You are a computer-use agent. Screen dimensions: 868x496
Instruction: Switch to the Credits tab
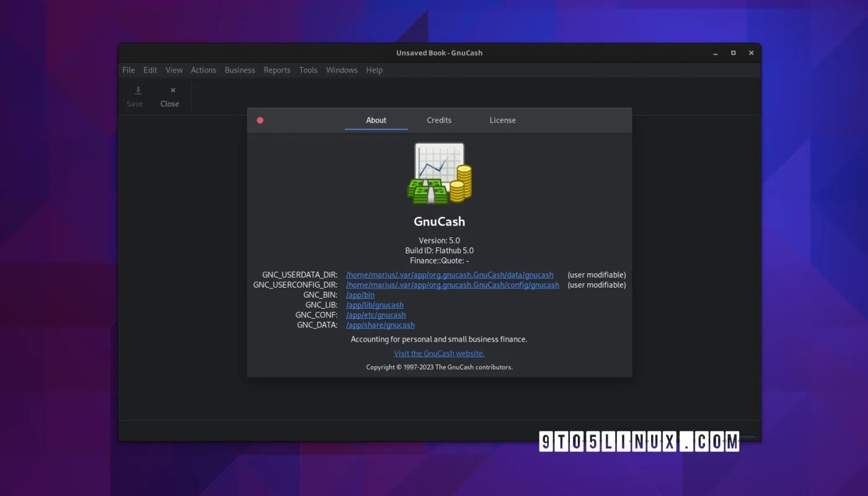pos(439,120)
